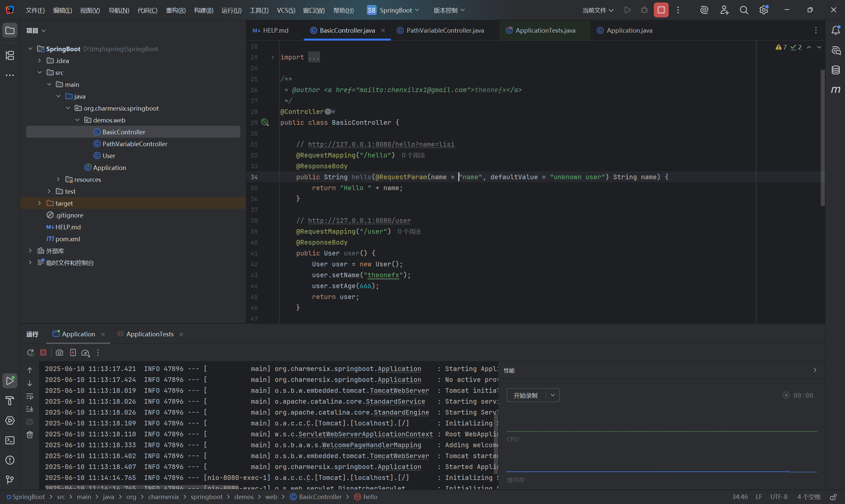Screen dimensions: 845x504
Task: Switch to the PathVariableController.java tab
Action: coord(445,30)
